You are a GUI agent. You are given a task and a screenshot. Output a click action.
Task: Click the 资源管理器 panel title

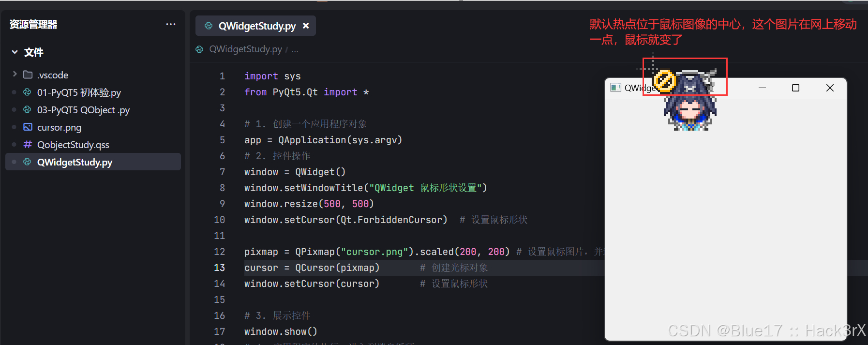33,24
